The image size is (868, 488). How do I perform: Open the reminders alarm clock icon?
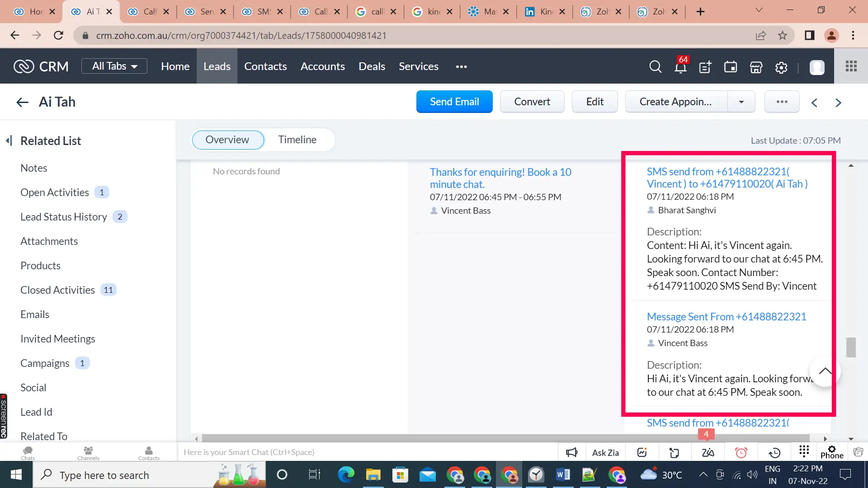tap(741, 452)
